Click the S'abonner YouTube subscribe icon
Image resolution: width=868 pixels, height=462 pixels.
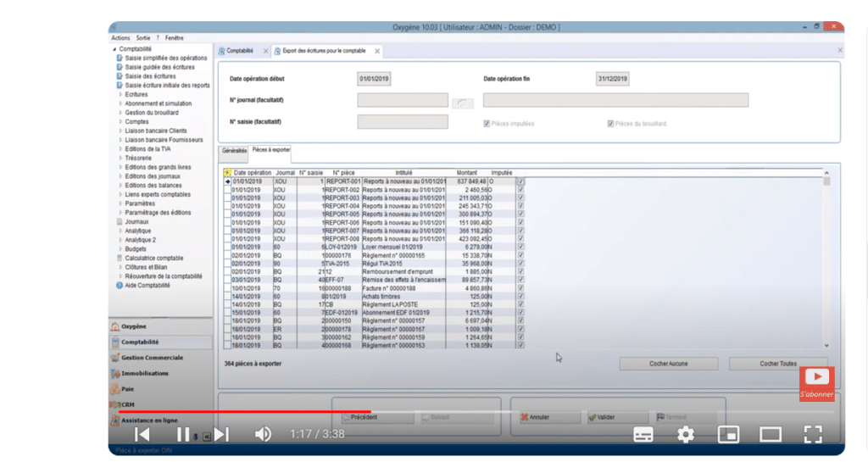(x=816, y=383)
